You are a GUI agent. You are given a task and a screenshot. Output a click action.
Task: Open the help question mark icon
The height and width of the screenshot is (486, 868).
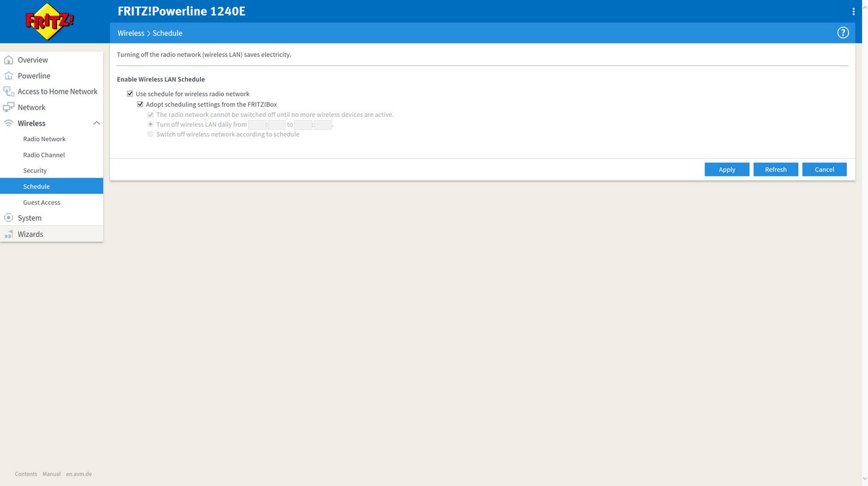843,33
